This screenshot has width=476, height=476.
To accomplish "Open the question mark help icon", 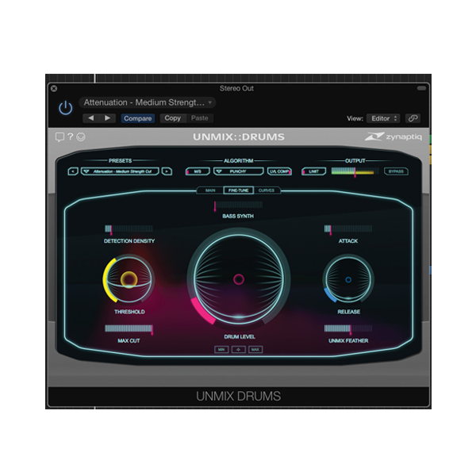I will [71, 136].
